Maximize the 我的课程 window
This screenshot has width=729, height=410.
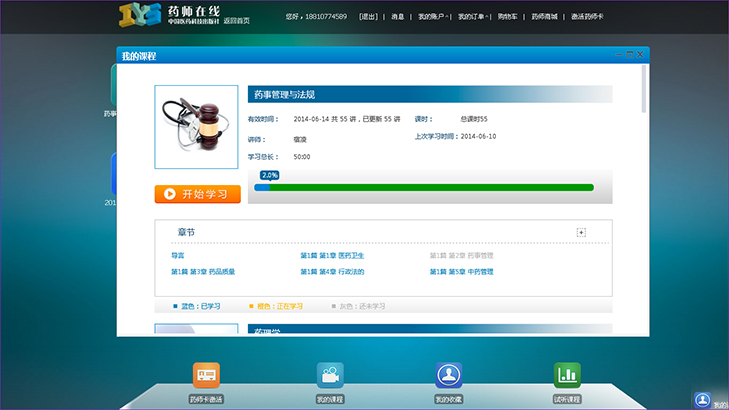628,54
